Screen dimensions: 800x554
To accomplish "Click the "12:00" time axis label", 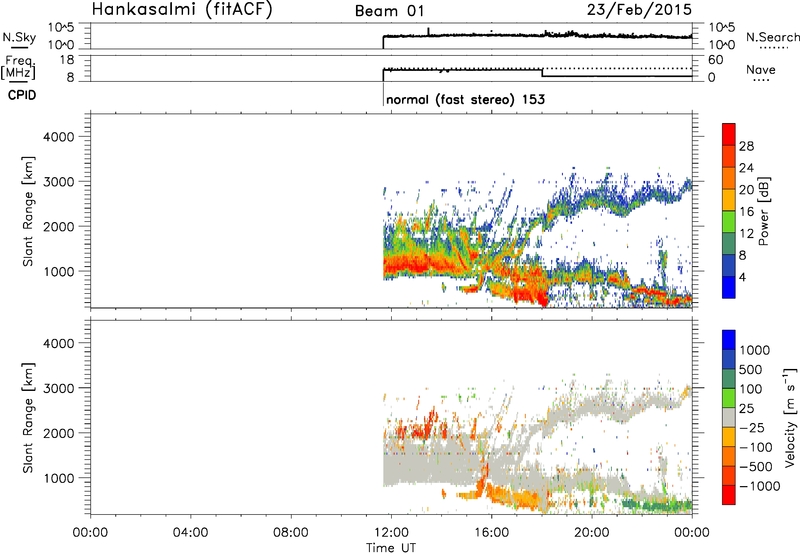I will [391, 533].
